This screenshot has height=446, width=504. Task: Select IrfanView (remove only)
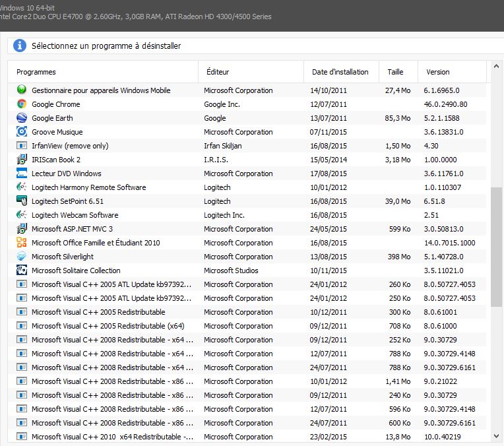click(70, 146)
